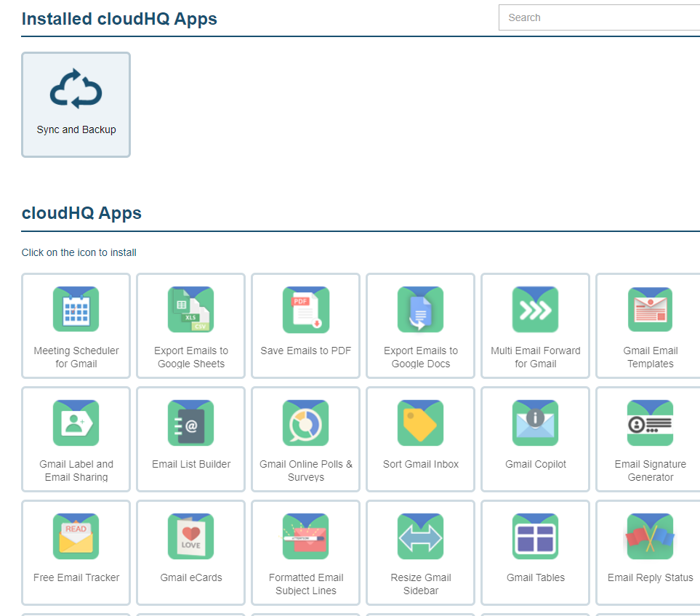Focus the Search input field
The width and height of the screenshot is (700, 616).
pos(599,17)
